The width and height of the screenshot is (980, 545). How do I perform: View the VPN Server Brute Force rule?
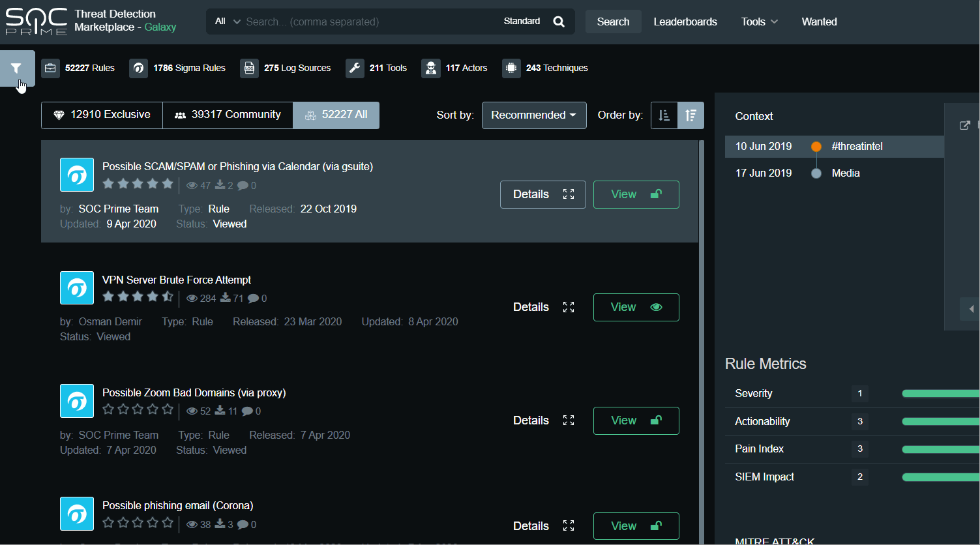636,307
